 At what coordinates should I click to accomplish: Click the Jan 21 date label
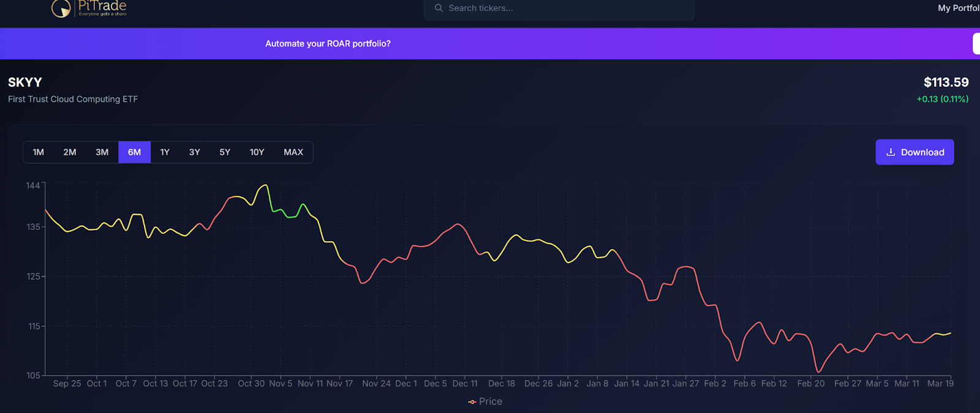point(657,384)
